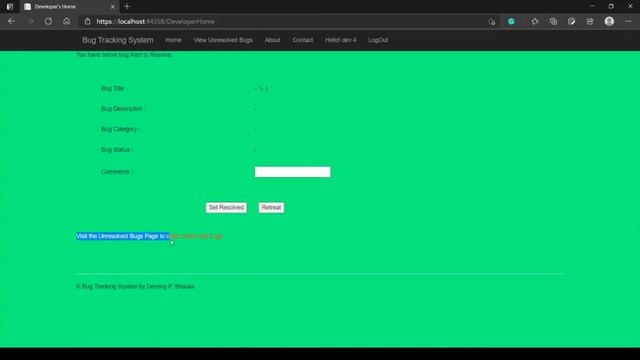Click the Set Resolved button

click(226, 207)
